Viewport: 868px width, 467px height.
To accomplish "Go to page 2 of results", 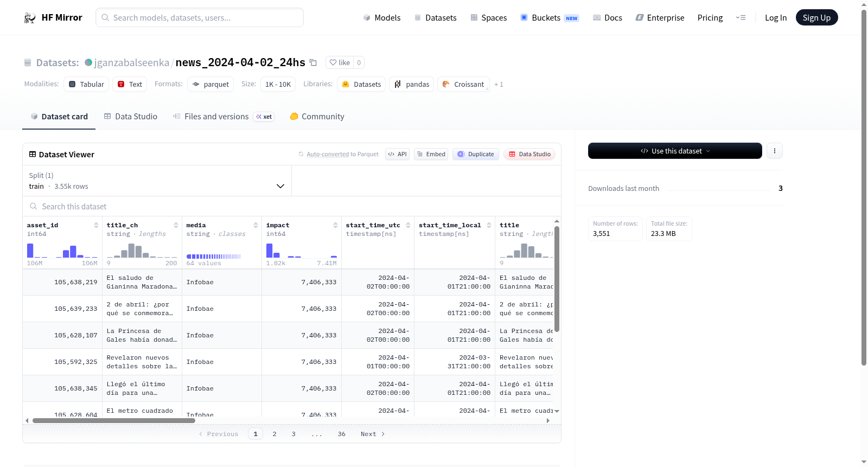I will [x=275, y=434].
